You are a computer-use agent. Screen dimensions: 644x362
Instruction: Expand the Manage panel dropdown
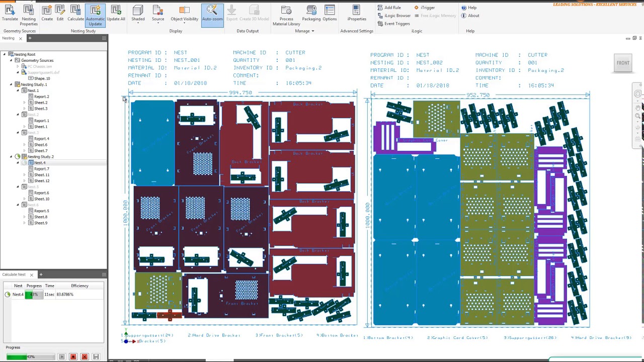pyautogui.click(x=304, y=31)
